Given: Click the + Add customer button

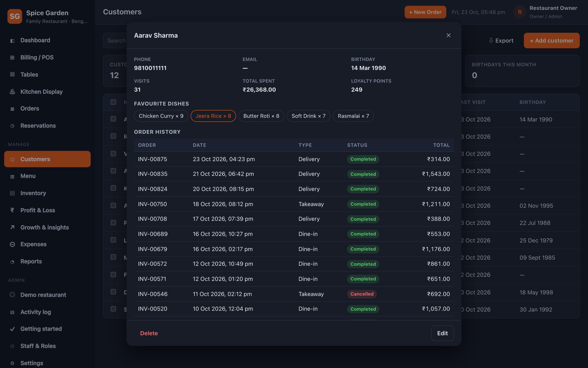Looking at the screenshot, I should tap(551, 41).
